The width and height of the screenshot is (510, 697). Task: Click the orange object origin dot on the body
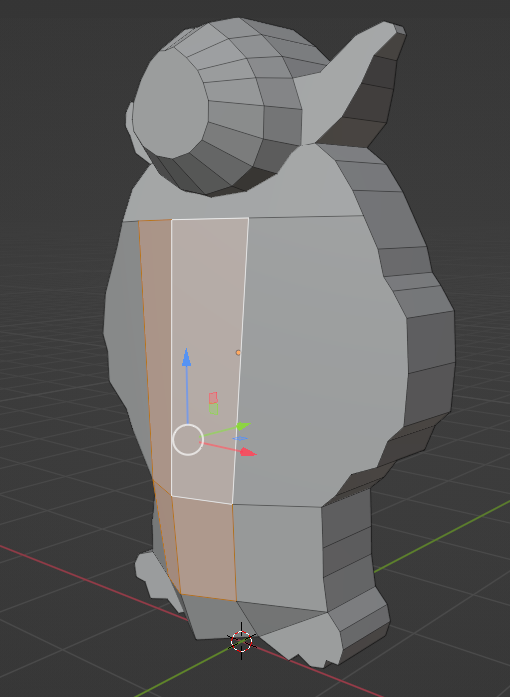238,353
